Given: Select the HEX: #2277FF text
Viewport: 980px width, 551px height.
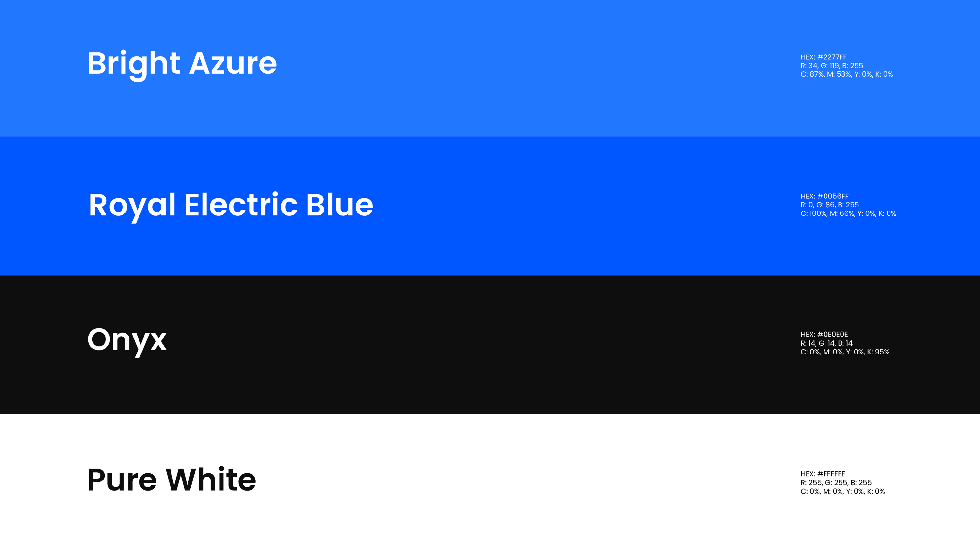Looking at the screenshot, I should 824,57.
